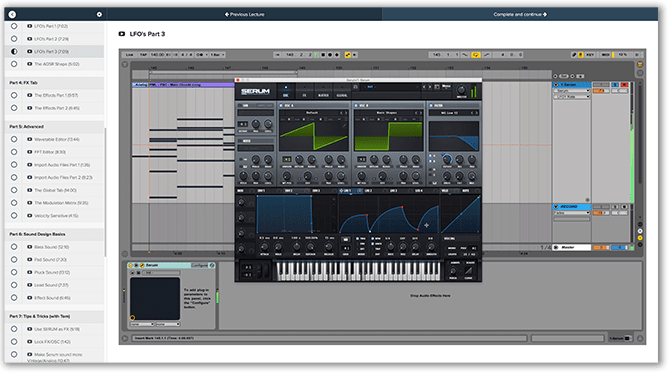672x378 pixels.
Task: Toggle the LFO BPM sync checkbox
Action: [x=373, y=238]
